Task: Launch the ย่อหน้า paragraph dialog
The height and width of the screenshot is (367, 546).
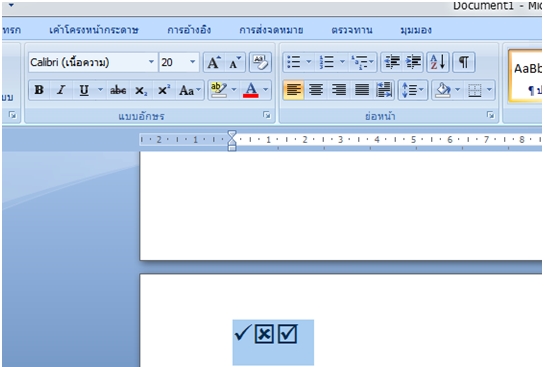Action: 490,115
